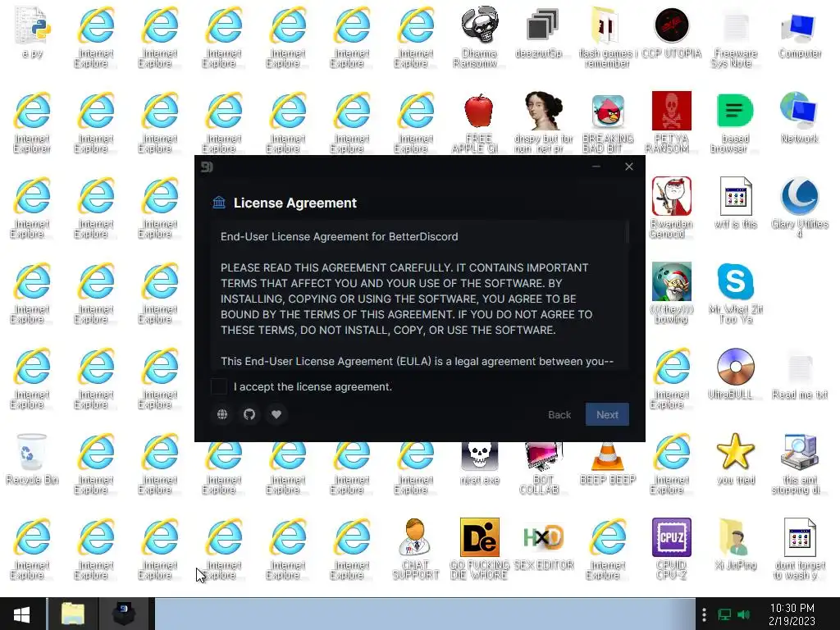Viewport: 840px width, 630px height.
Task: Select the BEEP BEEP VLC cone icon
Action: tap(608, 464)
